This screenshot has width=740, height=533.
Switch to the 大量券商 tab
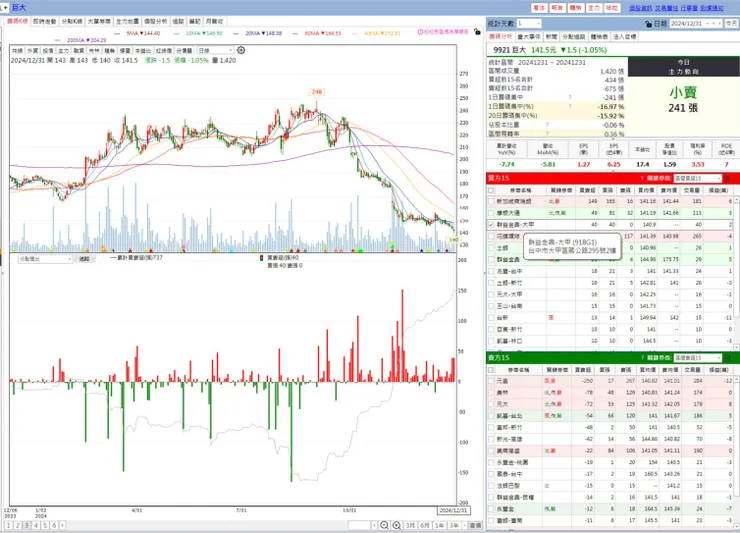pyautogui.click(x=99, y=21)
